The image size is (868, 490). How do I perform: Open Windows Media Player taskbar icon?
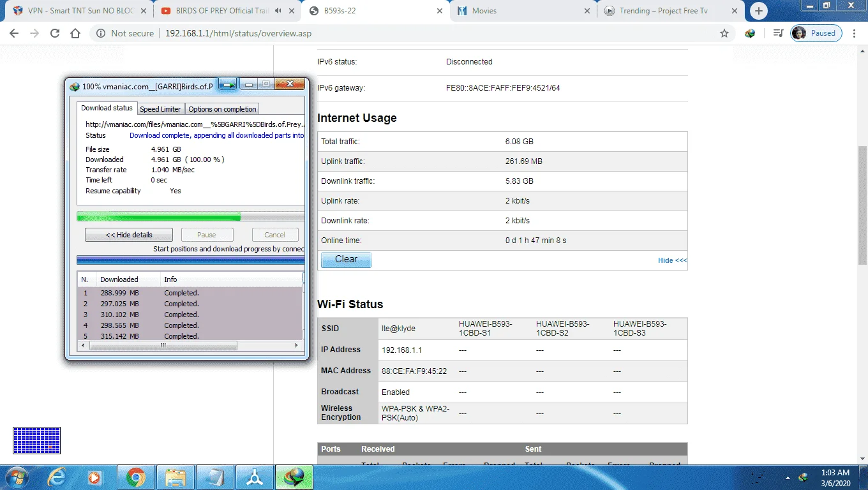[x=94, y=477]
